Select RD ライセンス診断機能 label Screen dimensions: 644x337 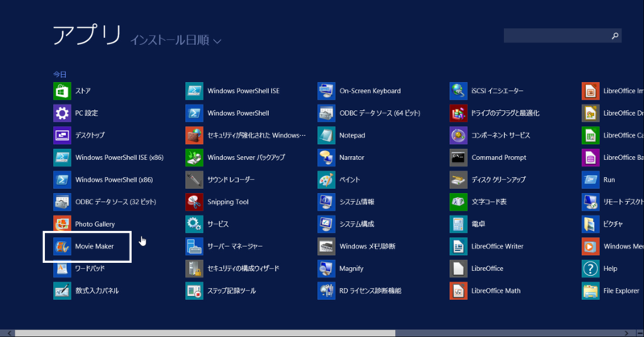click(370, 290)
